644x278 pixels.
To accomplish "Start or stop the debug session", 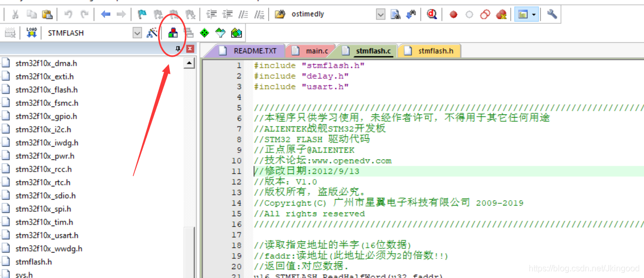I will (432, 14).
